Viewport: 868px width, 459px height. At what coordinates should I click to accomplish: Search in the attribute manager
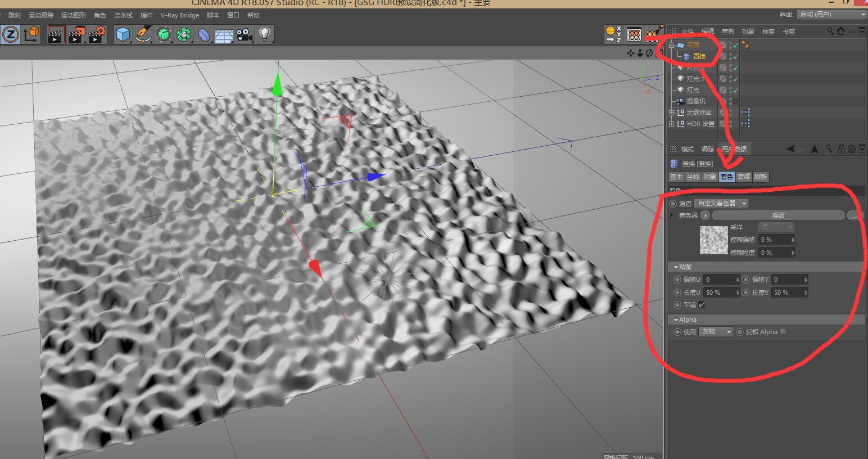point(829,149)
